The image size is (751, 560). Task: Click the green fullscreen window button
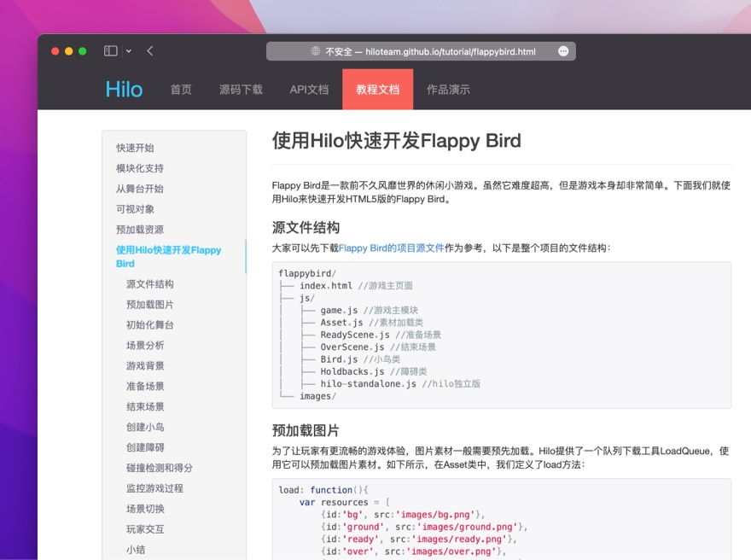[x=83, y=51]
